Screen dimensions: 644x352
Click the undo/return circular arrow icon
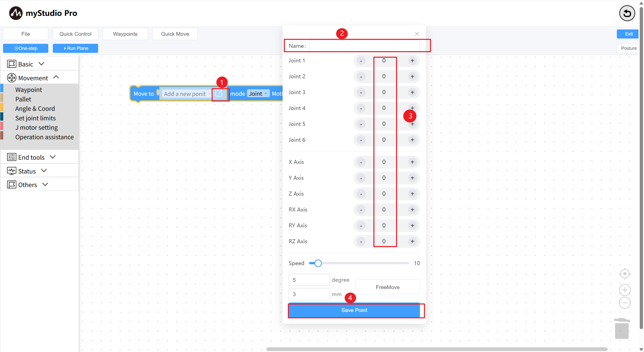(x=627, y=13)
